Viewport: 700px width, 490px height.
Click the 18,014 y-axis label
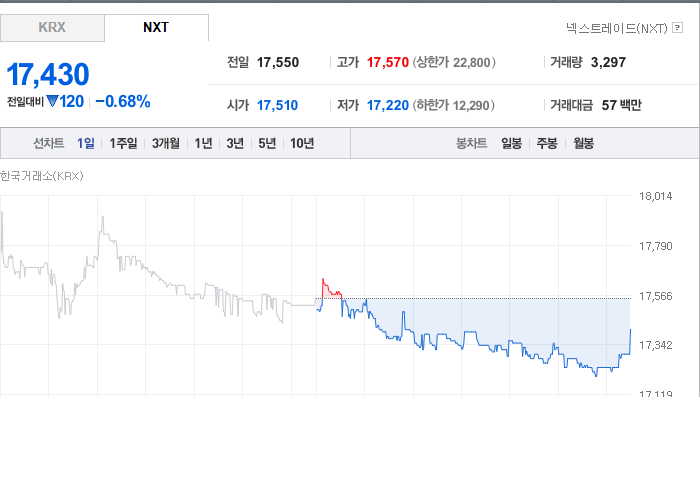point(655,196)
